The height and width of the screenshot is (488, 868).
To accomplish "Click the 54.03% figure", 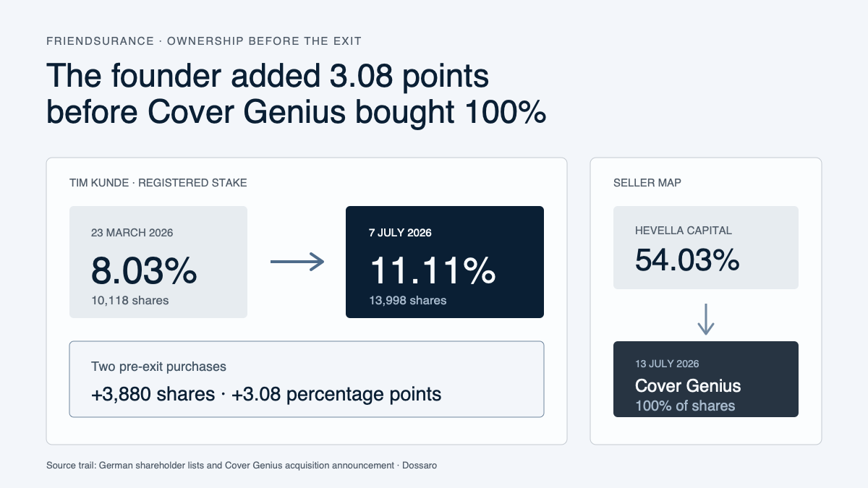I will tap(687, 259).
